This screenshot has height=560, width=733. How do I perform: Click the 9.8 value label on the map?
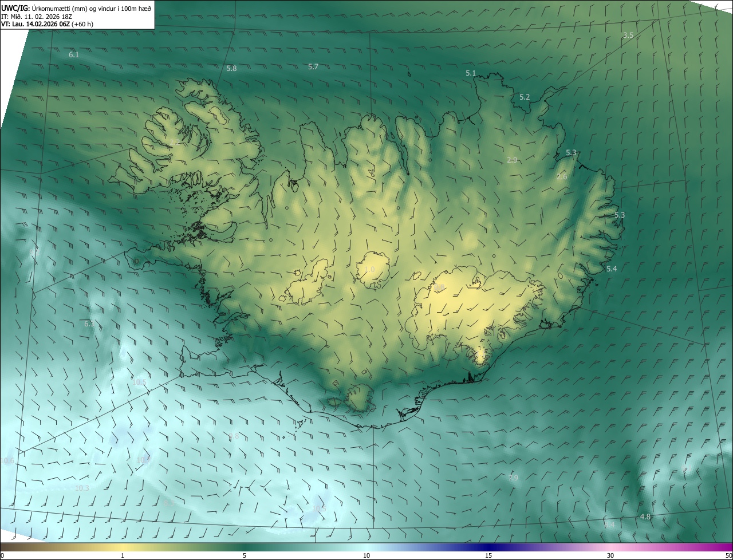(x=234, y=436)
